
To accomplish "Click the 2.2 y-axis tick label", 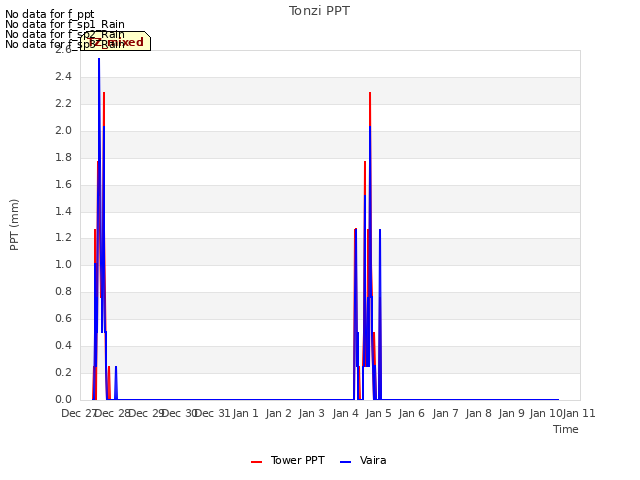I will click(63, 104).
